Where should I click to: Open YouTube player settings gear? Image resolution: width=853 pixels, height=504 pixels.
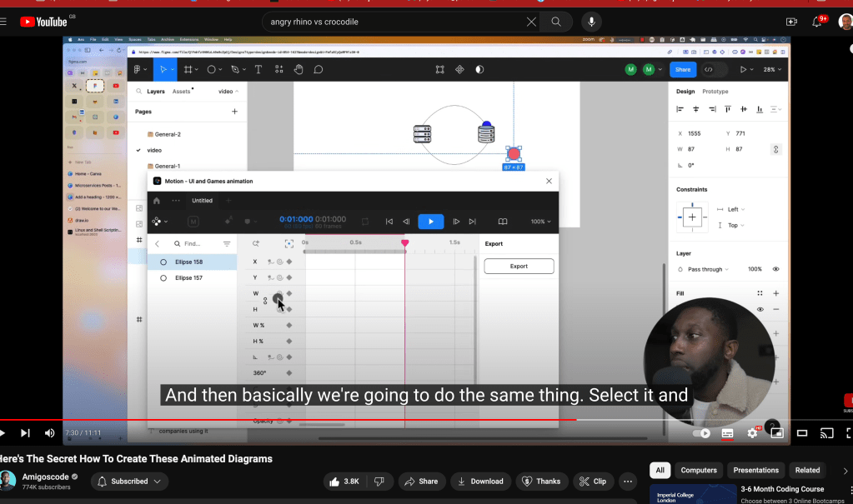click(x=752, y=433)
